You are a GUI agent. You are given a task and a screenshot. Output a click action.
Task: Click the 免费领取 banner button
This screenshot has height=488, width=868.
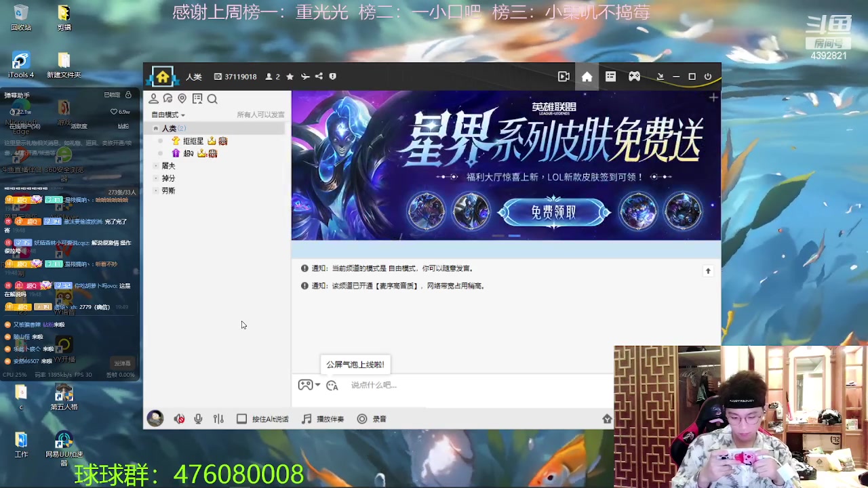click(x=554, y=212)
